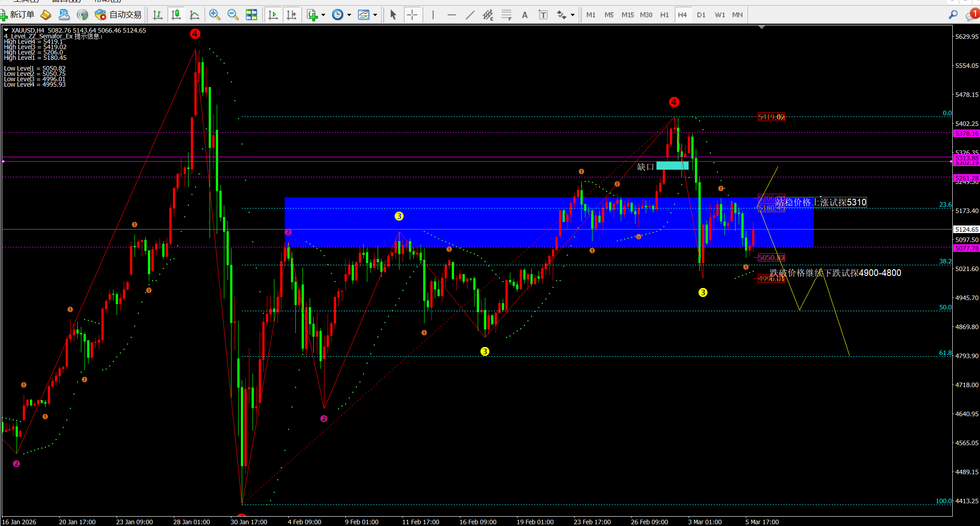Click the tile windows icon
980x526 pixels.
(x=252, y=15)
